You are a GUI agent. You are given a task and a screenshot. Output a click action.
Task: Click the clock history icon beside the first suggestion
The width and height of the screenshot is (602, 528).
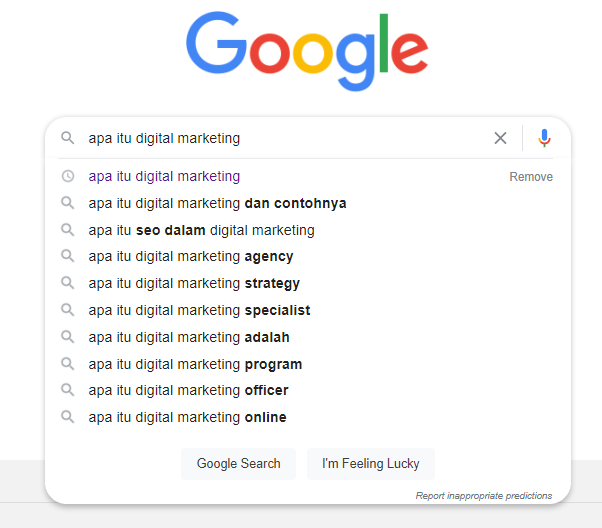(68, 176)
